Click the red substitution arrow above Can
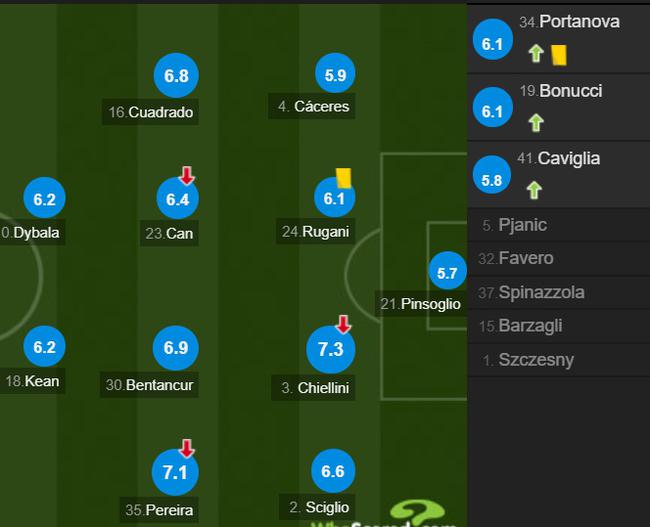 click(x=187, y=175)
